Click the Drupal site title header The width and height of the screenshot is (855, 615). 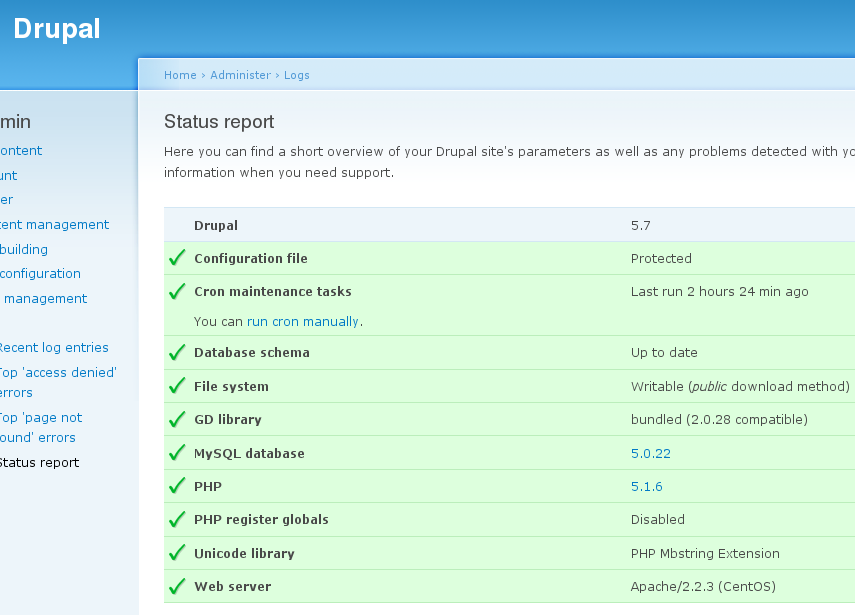[57, 29]
